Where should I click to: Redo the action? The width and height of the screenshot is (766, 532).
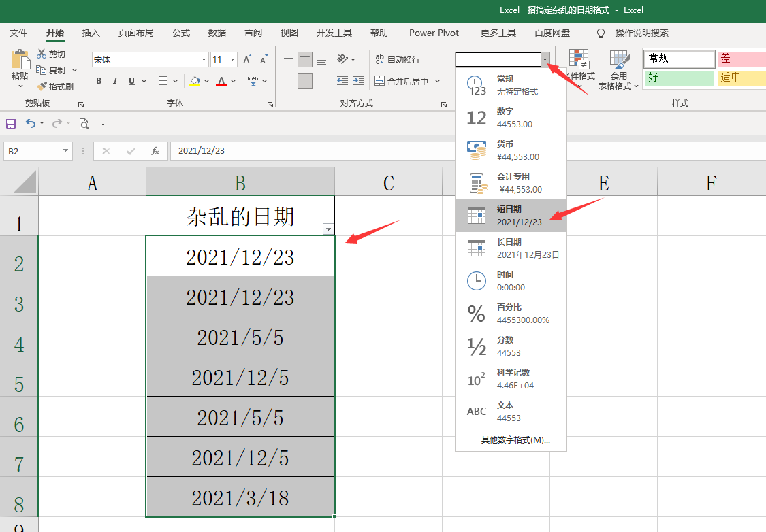[x=57, y=124]
